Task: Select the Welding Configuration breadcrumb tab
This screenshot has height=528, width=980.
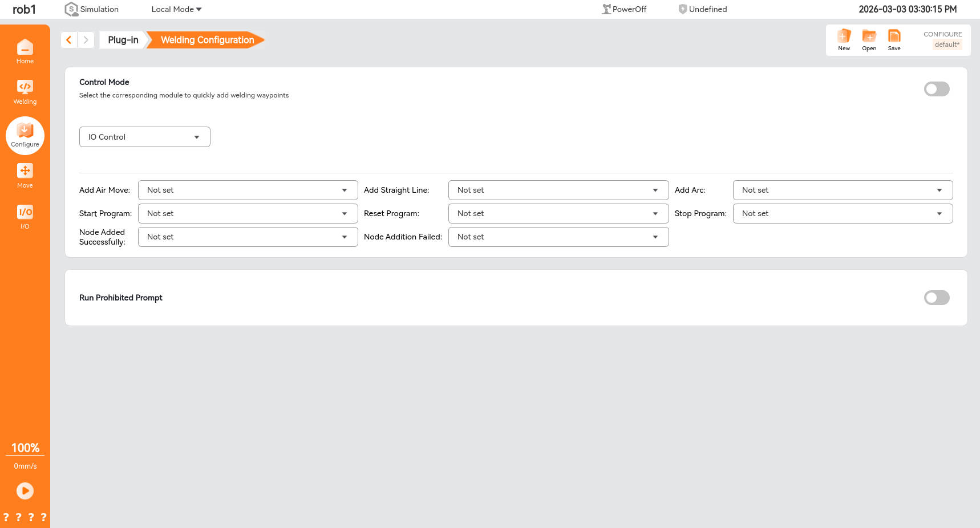Action: [206, 40]
